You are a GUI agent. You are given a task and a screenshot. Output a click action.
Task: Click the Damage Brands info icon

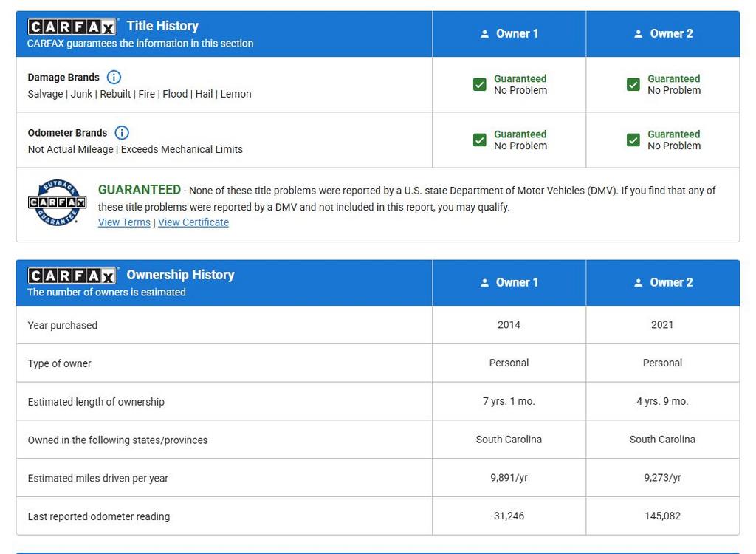pyautogui.click(x=114, y=78)
